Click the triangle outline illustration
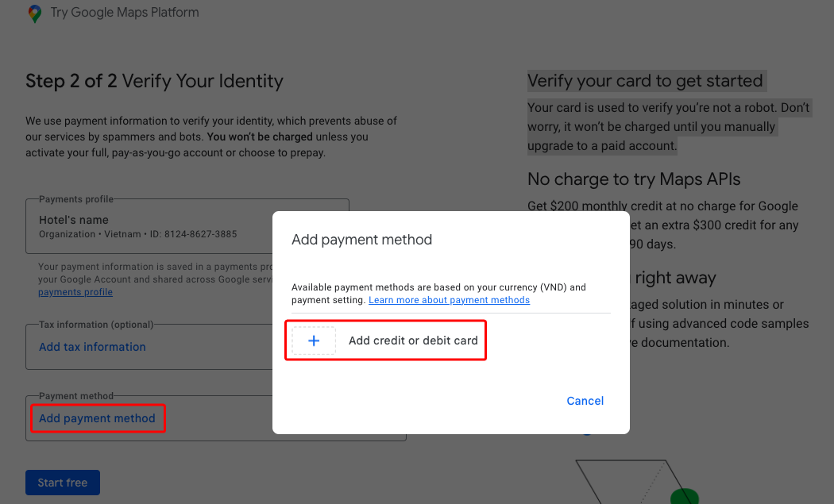The height and width of the screenshot is (504, 834). point(634,482)
